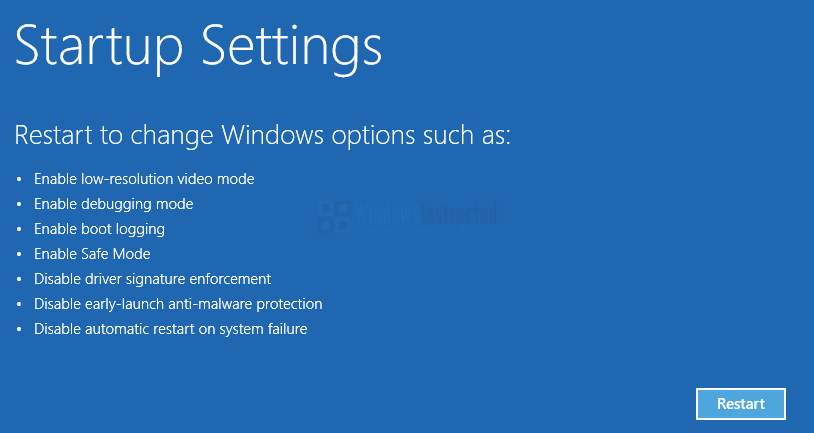Select the 'Enable Safe Mode' entry

(92, 254)
